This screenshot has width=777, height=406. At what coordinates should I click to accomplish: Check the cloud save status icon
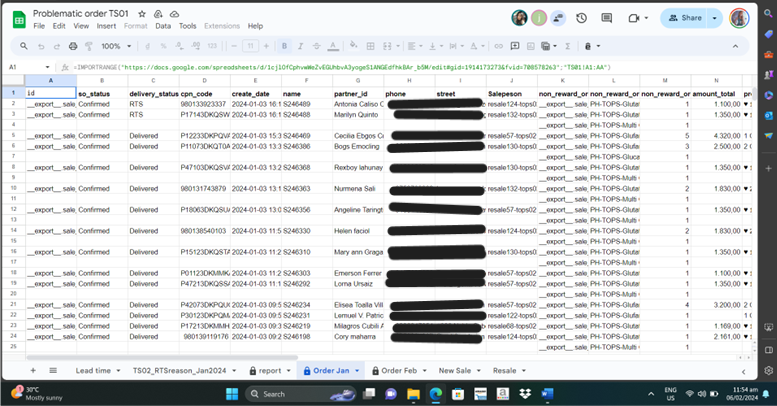tap(174, 14)
